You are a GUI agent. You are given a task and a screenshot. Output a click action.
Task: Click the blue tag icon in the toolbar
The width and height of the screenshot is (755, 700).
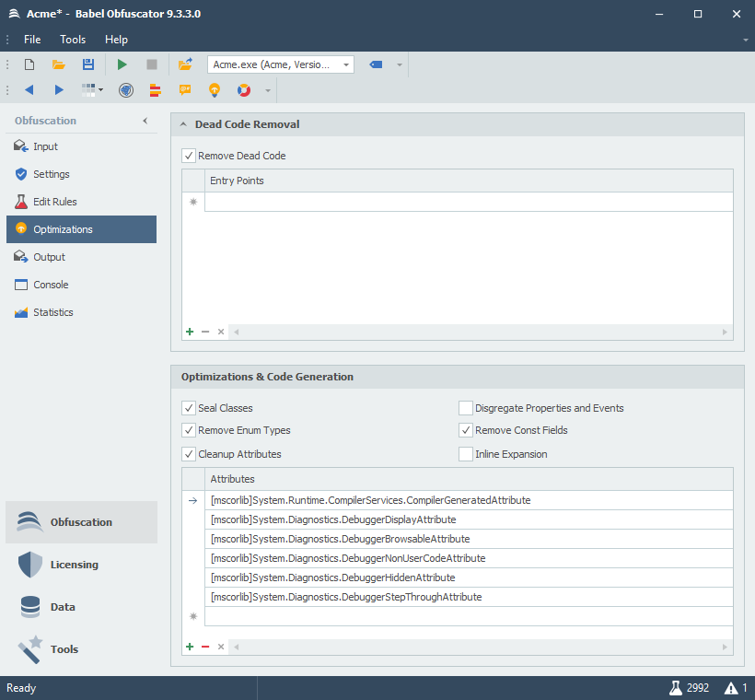tap(376, 64)
